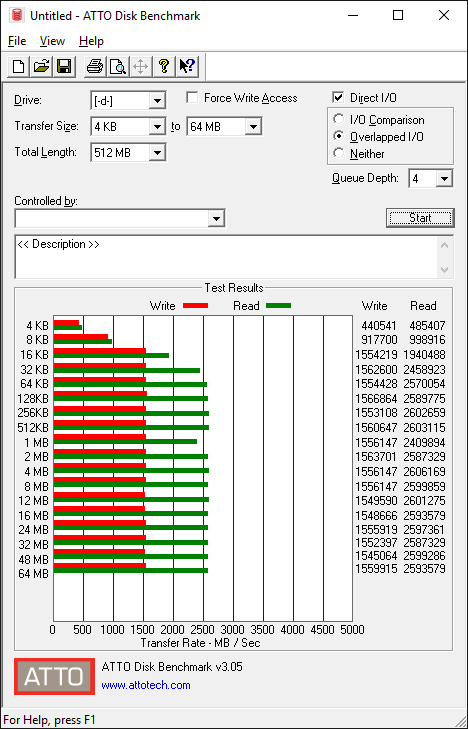This screenshot has height=729, width=468.
Task: Enable Force Write Access checkbox
Action: coord(192,98)
